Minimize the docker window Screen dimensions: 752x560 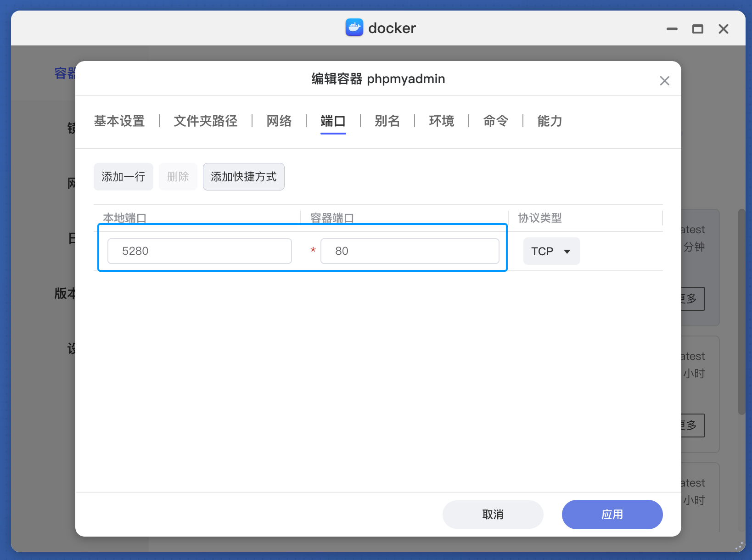672,29
